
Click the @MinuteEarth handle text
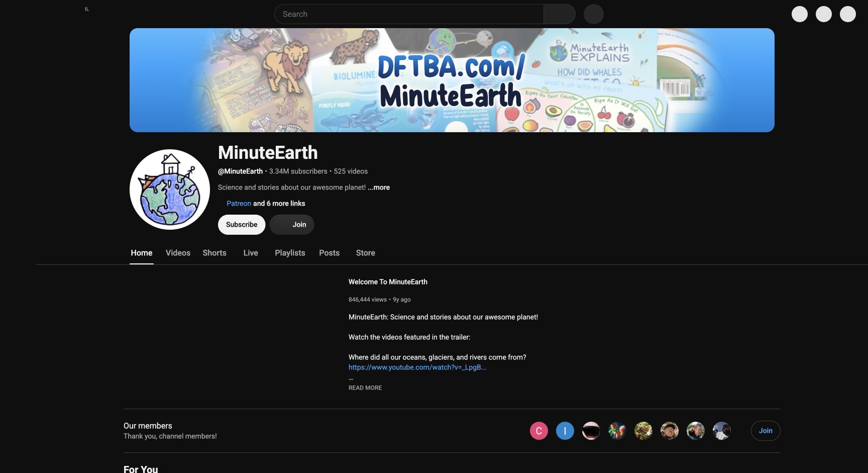point(240,171)
